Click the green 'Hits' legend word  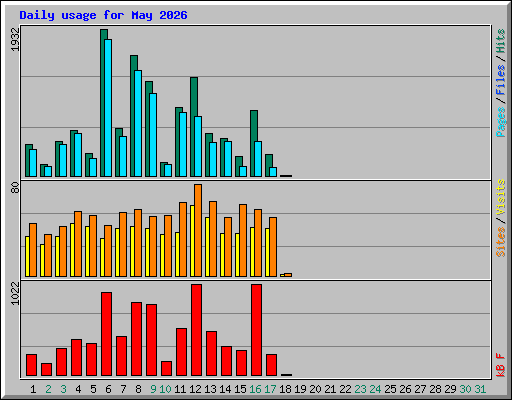click(x=500, y=41)
